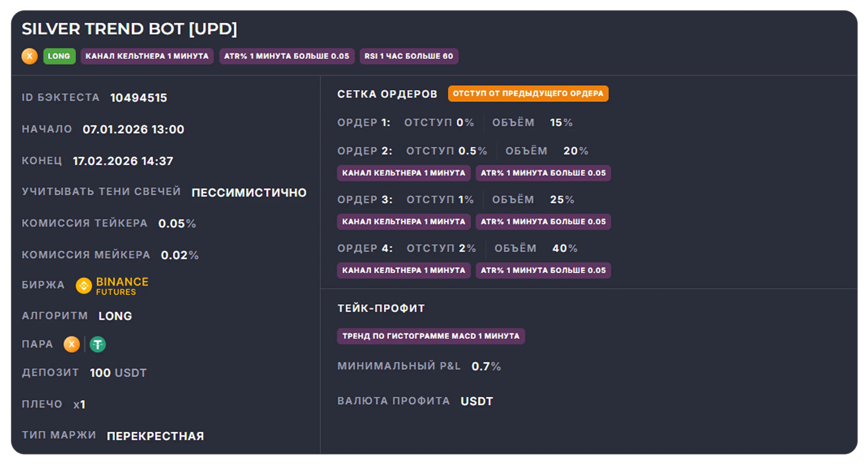Click maker commission value 0.02%
Viewport: 868px width, 464px height.
point(180,255)
